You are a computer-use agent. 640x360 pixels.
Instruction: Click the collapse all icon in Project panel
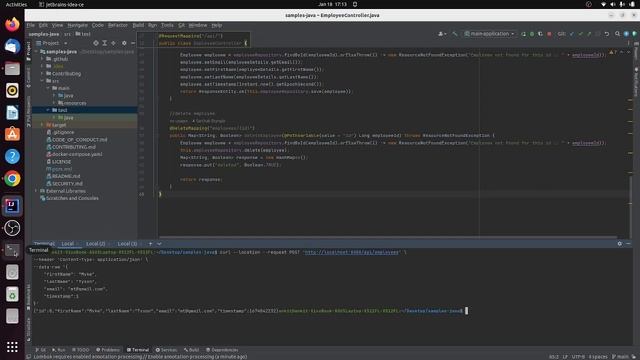pyautogui.click(x=113, y=43)
